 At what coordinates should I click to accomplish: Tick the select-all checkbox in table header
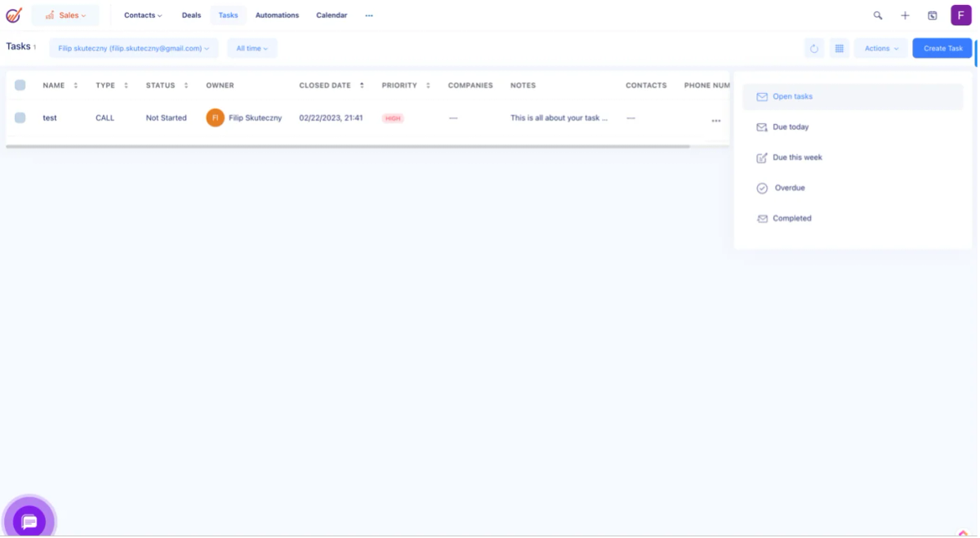coord(20,85)
